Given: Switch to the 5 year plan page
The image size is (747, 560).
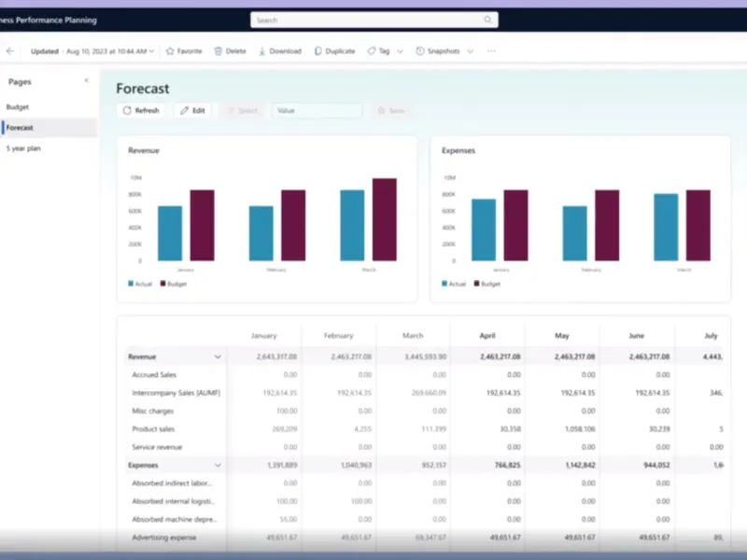Looking at the screenshot, I should 23,148.
